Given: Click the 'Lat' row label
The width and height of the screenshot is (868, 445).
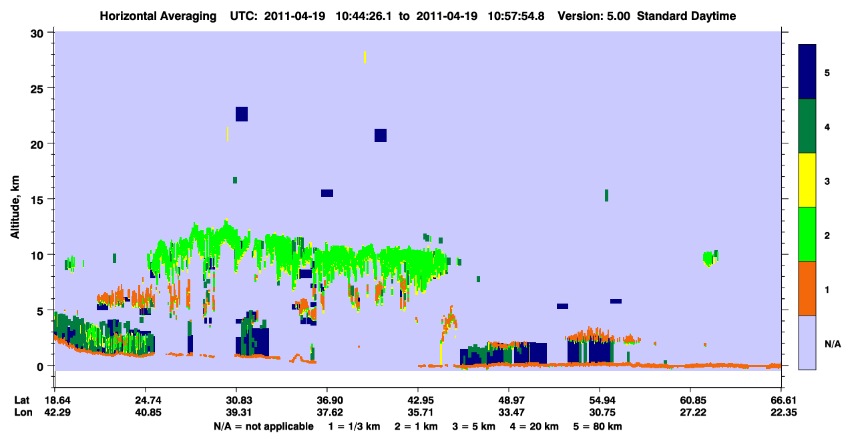Looking at the screenshot, I should tap(22, 400).
